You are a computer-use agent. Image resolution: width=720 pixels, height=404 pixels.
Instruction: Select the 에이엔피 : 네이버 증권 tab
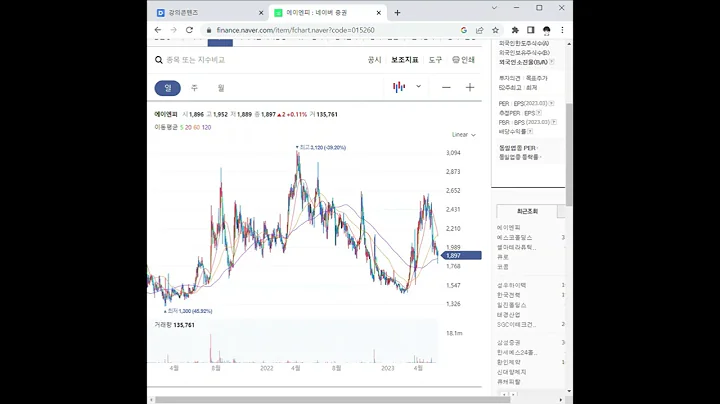(x=328, y=13)
